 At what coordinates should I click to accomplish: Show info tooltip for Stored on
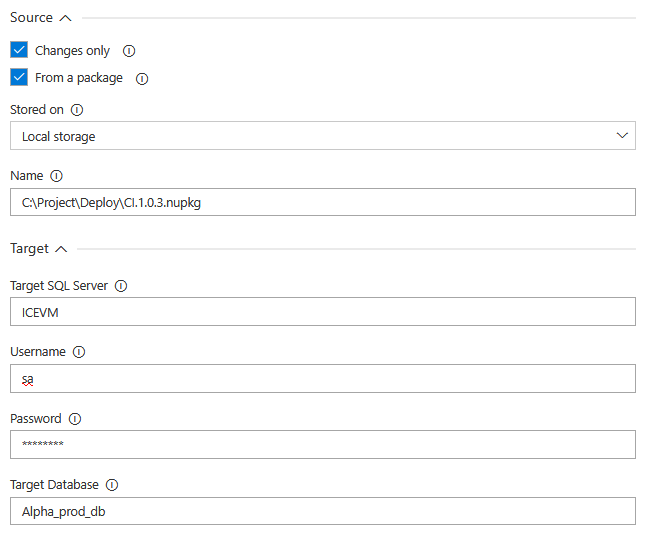77,110
